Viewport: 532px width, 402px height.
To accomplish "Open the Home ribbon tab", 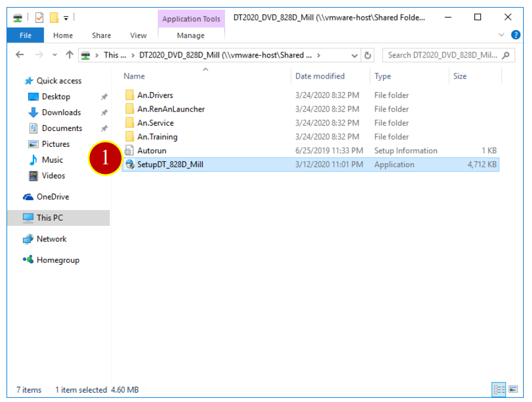I will (63, 35).
